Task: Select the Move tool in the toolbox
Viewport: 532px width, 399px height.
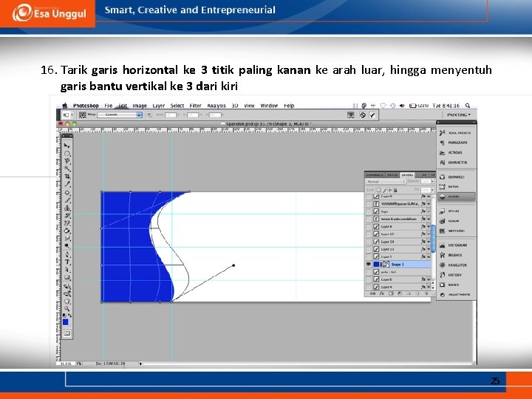Action: [66, 146]
